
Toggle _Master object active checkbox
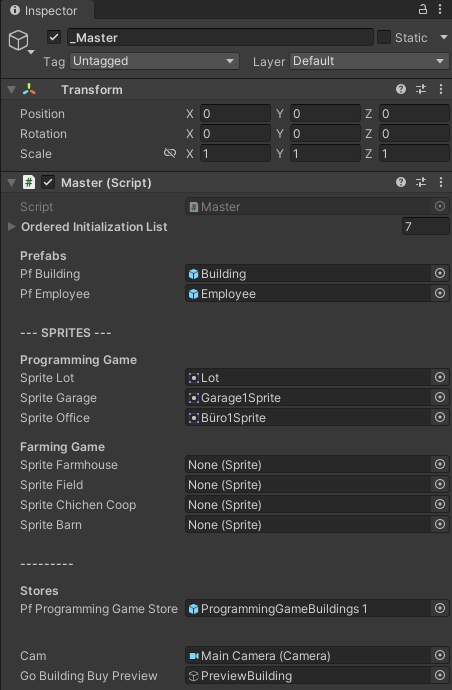[x=54, y=37]
